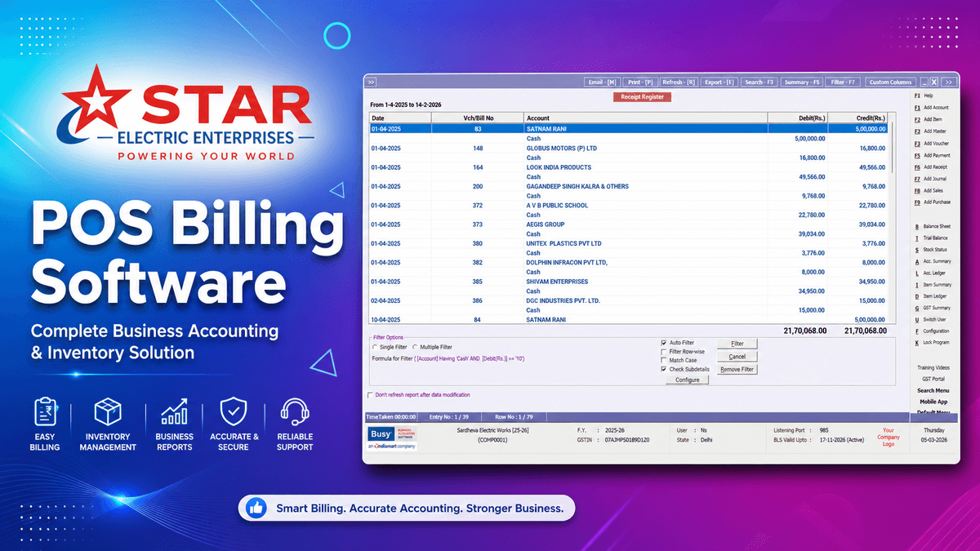Click the Export - [E] toolbar button
This screenshot has width=980, height=551.
tap(719, 82)
